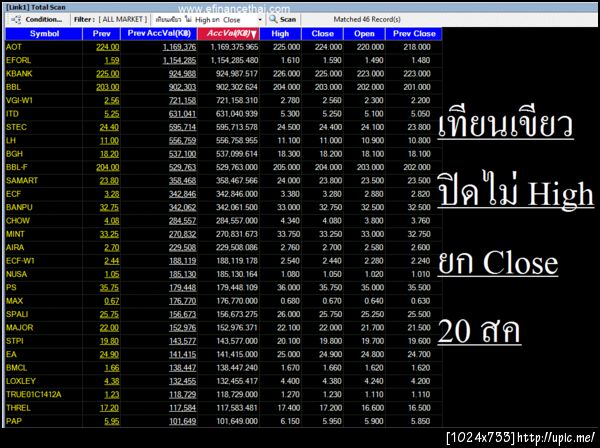The width and height of the screenshot is (600, 448).
Task: Click Prev Close value 16.500 for THREL
Action: [419, 408]
